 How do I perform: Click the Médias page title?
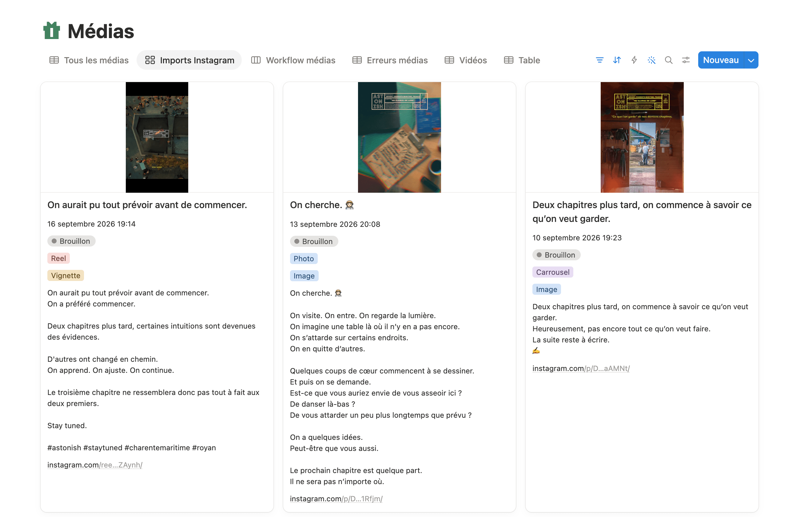click(101, 31)
